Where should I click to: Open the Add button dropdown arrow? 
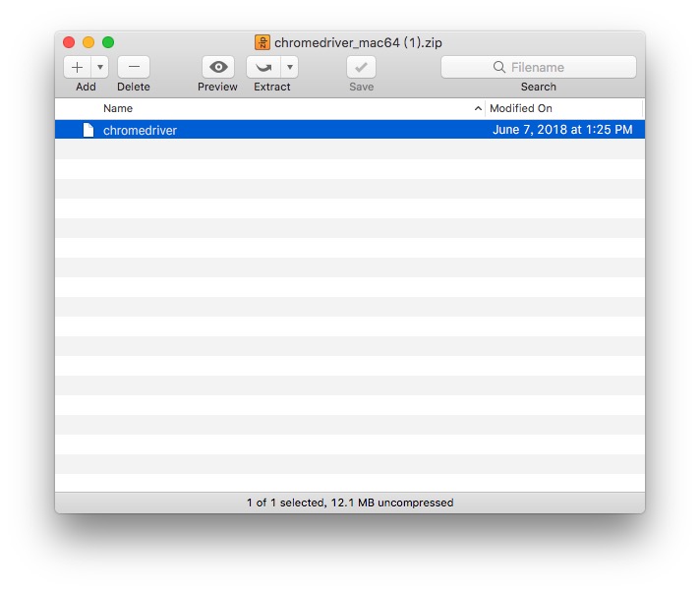pyautogui.click(x=100, y=67)
